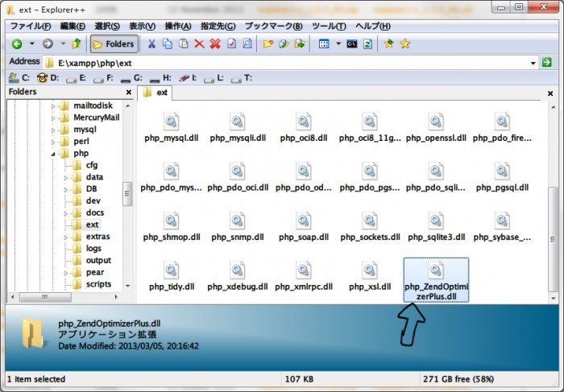Open the address bar dropdown arrow
This screenshot has height=392, width=564.
pyautogui.click(x=533, y=62)
